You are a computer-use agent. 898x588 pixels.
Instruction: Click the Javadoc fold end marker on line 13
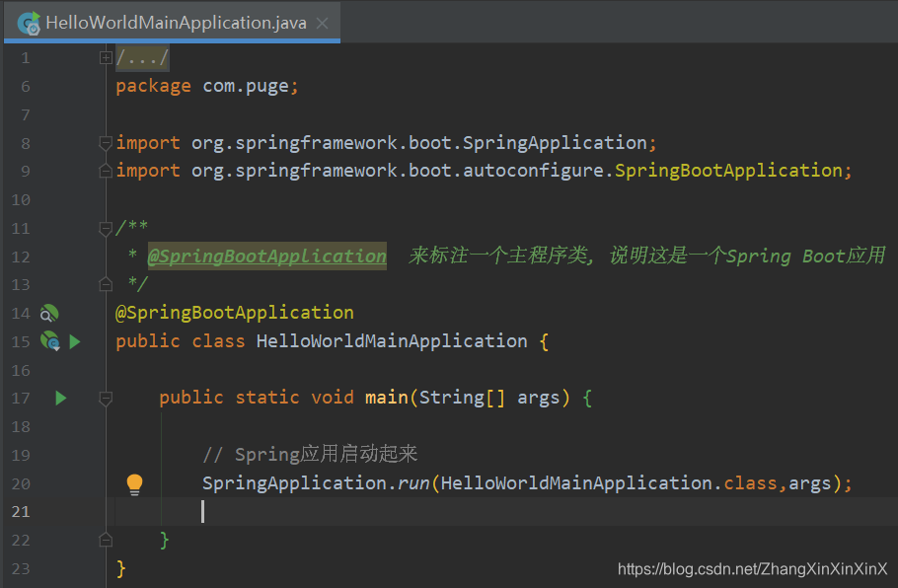click(x=106, y=284)
